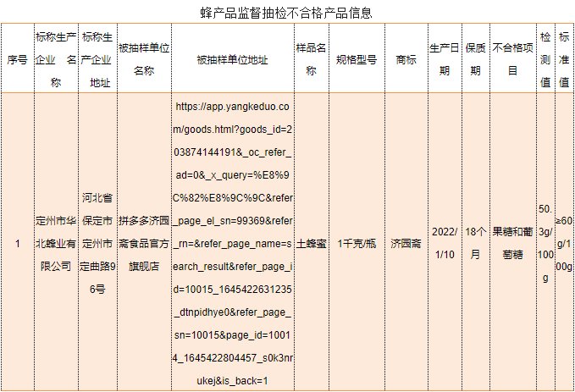
Task: Select the test value 50.3g/100g
Action: [x=545, y=244]
